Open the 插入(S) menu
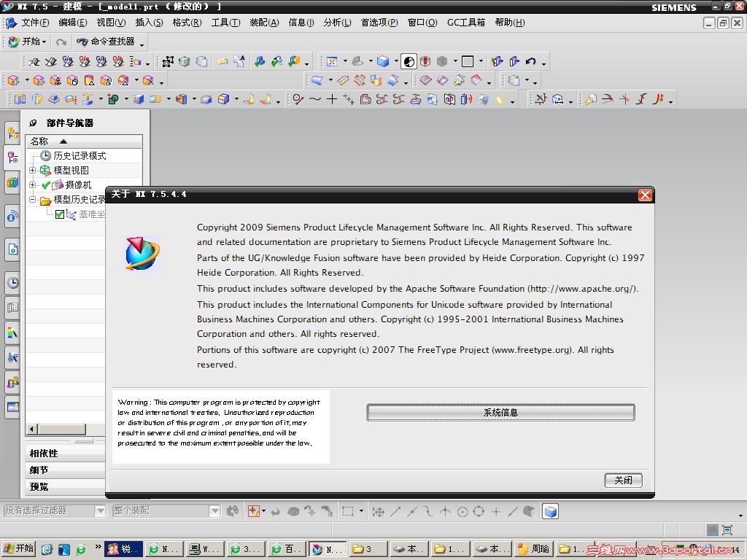 click(149, 23)
